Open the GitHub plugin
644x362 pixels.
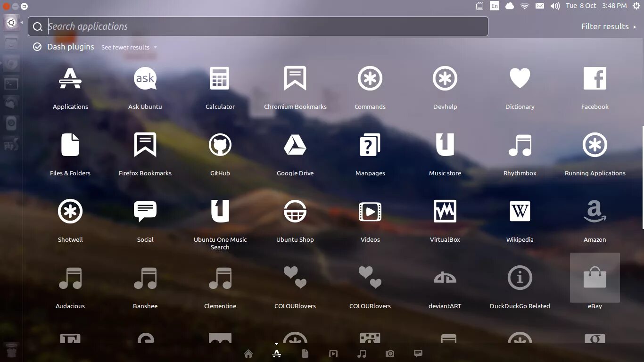point(220,145)
